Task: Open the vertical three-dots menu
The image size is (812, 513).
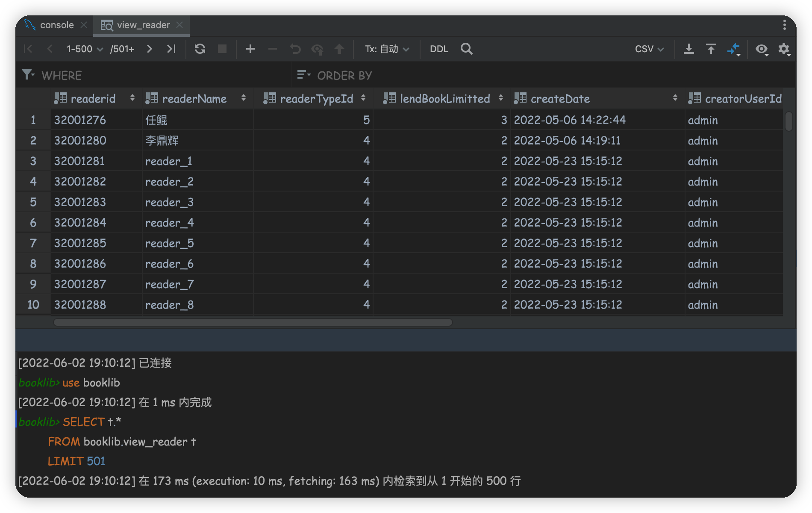Action: click(x=785, y=25)
